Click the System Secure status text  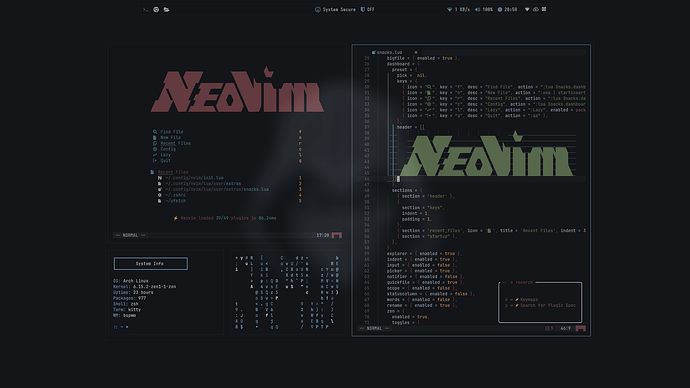[x=339, y=9]
